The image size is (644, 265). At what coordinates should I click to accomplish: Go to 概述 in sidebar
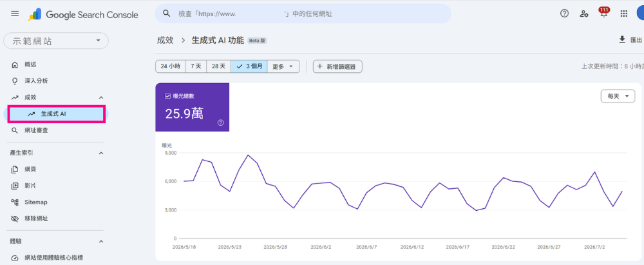30,64
